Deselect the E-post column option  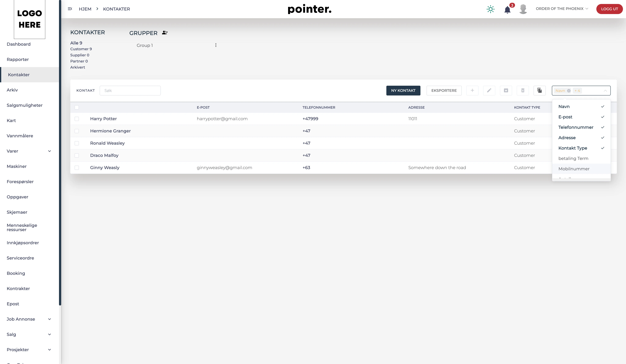581,117
